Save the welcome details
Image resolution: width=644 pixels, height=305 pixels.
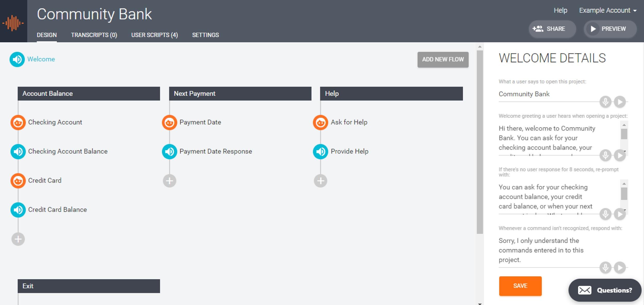pyautogui.click(x=520, y=286)
